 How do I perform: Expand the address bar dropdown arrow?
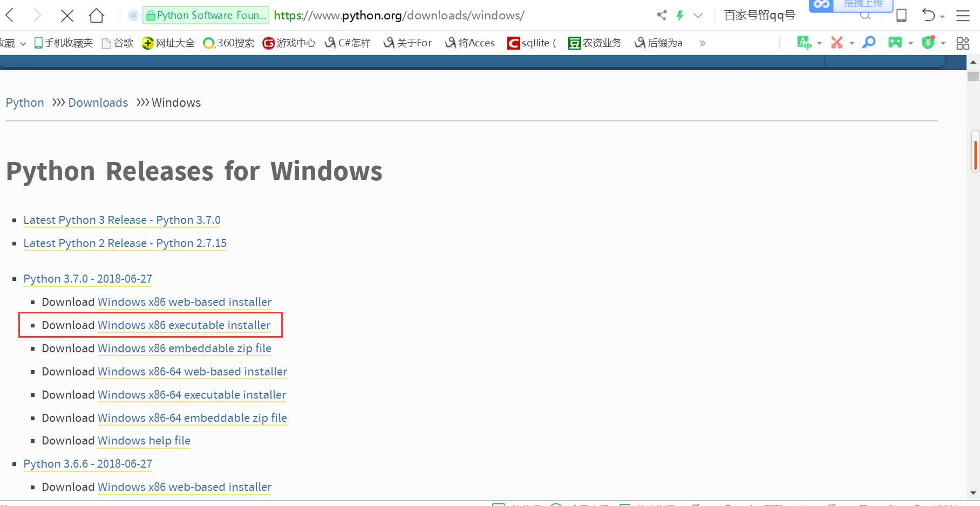(698, 15)
